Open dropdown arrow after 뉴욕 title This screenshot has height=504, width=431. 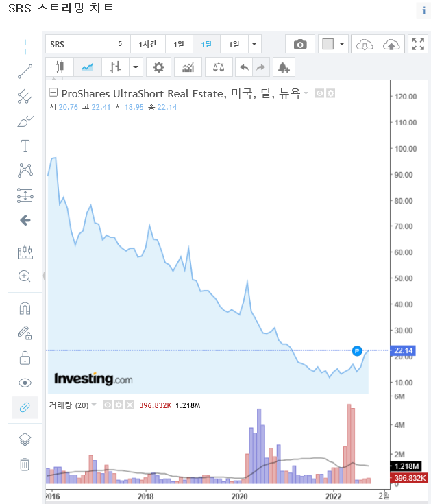tap(306, 93)
